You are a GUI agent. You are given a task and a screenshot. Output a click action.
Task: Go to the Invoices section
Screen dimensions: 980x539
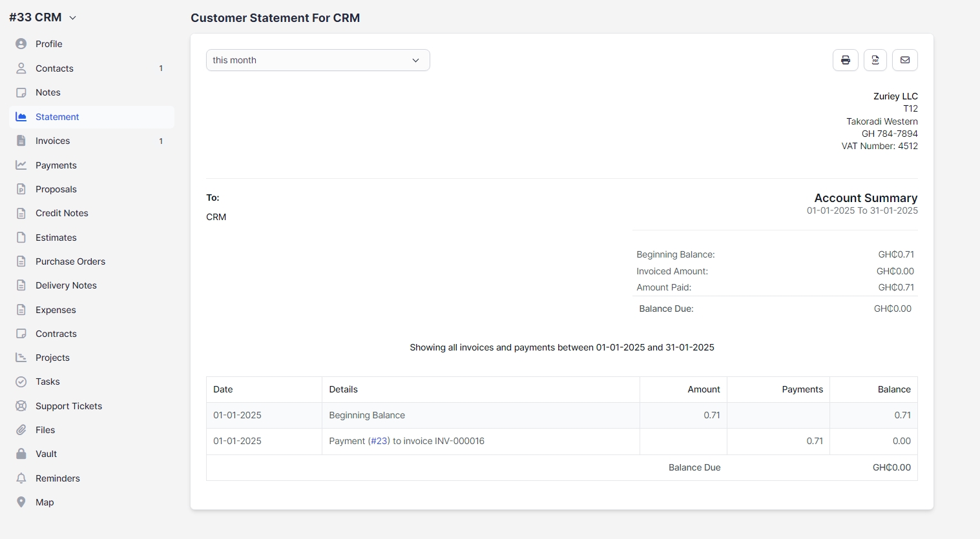tap(52, 141)
